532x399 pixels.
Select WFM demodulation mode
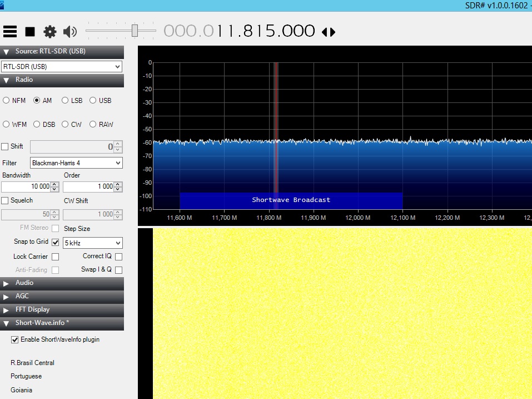pyautogui.click(x=14, y=124)
